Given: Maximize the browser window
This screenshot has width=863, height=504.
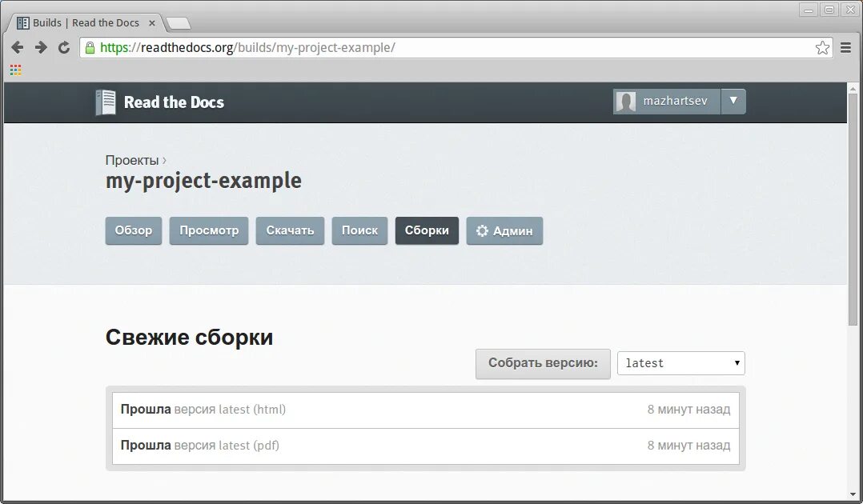Looking at the screenshot, I should [x=829, y=10].
